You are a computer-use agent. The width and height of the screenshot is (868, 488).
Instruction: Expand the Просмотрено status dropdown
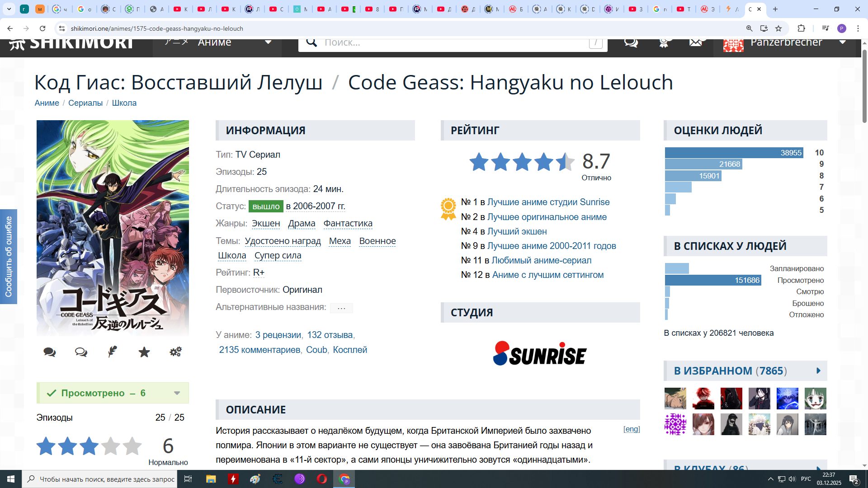[x=177, y=393]
